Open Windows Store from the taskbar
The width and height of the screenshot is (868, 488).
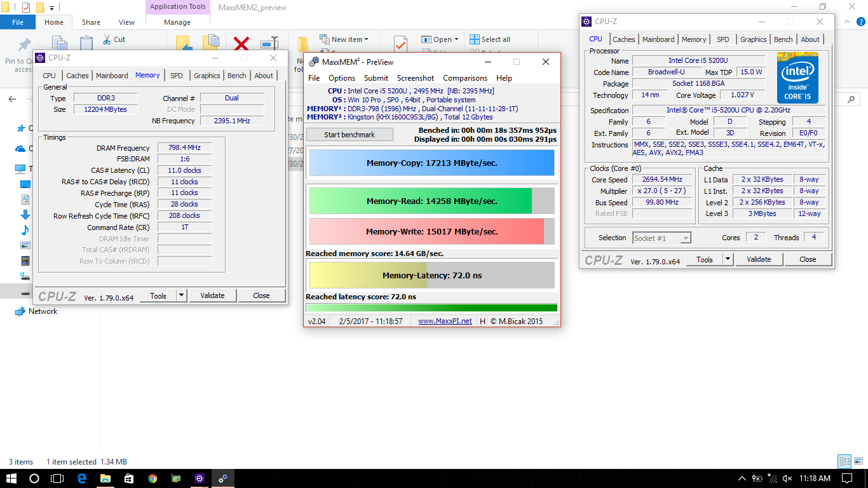click(129, 478)
